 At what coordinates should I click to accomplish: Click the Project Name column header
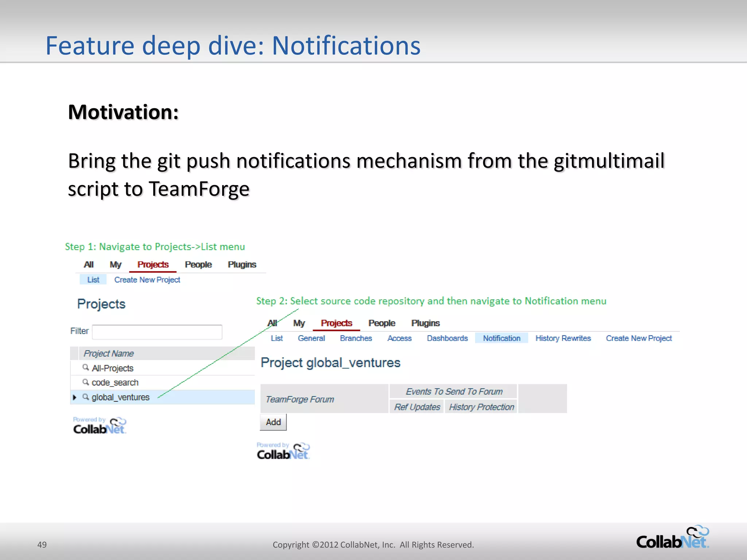tap(167, 353)
